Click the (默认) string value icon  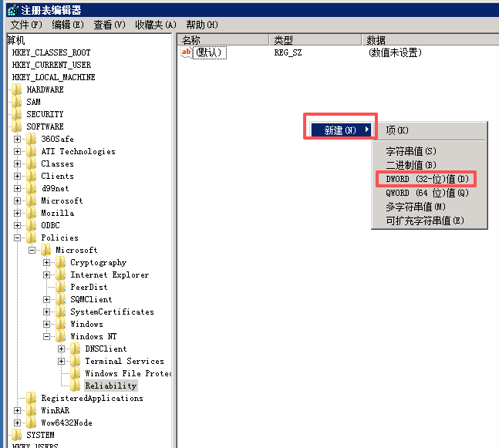(x=187, y=52)
